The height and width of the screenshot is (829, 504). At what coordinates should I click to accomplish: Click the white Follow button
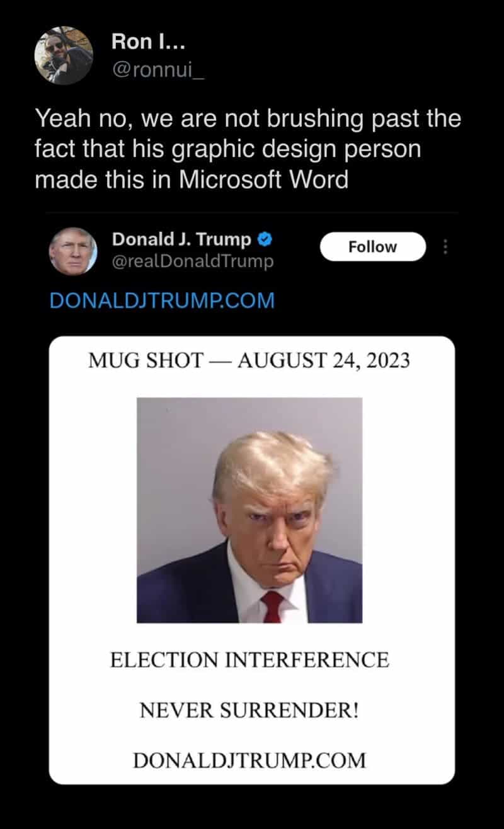373,246
